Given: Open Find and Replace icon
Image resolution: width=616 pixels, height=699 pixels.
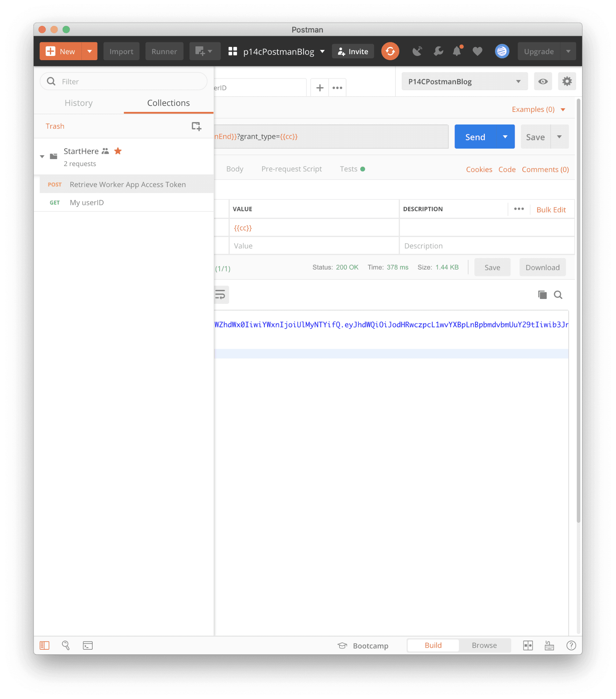Looking at the screenshot, I should 66,645.
